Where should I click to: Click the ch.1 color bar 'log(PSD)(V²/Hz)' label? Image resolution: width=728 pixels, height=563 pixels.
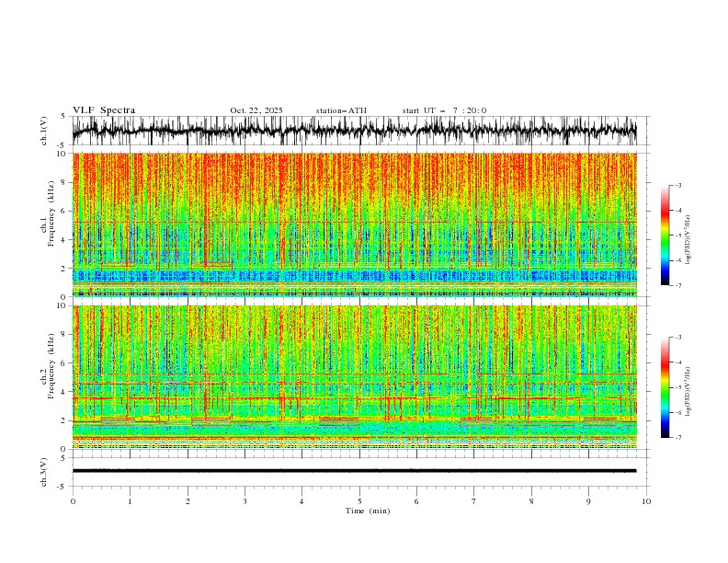(688, 240)
